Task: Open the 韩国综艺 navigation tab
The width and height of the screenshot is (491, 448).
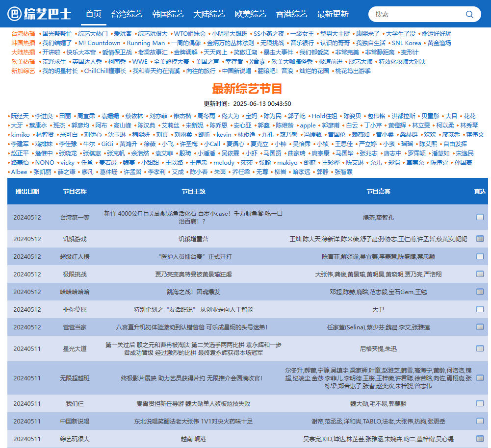Action: 168,14
